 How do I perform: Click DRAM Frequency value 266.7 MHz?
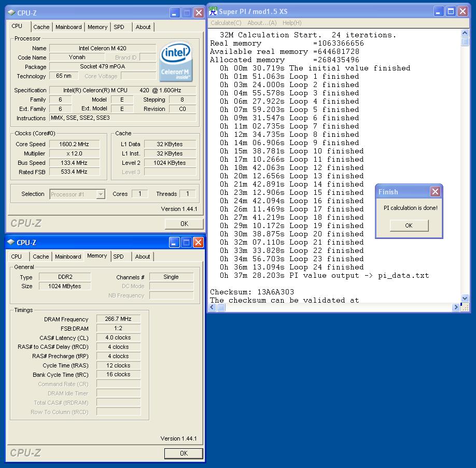(x=118, y=319)
